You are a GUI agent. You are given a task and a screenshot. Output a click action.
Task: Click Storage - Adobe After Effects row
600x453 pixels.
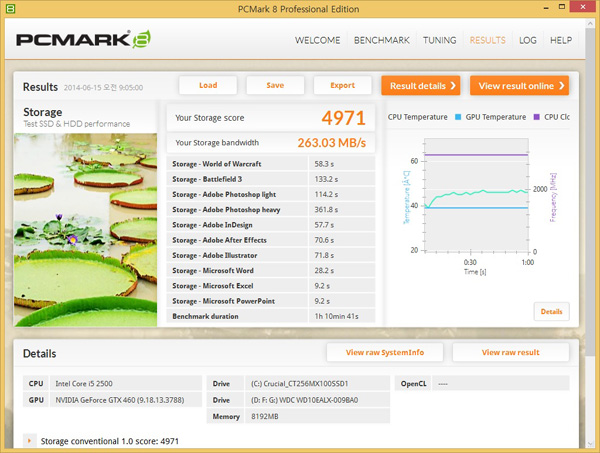271,240
